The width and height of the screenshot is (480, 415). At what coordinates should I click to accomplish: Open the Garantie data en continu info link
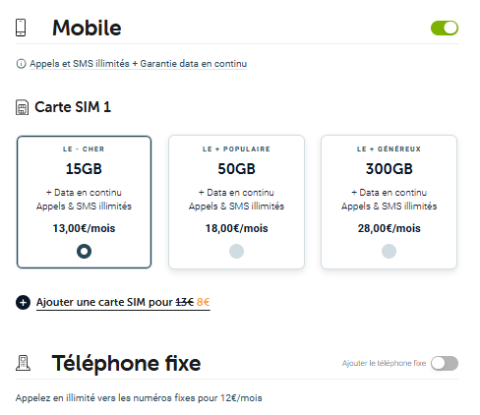(x=138, y=64)
